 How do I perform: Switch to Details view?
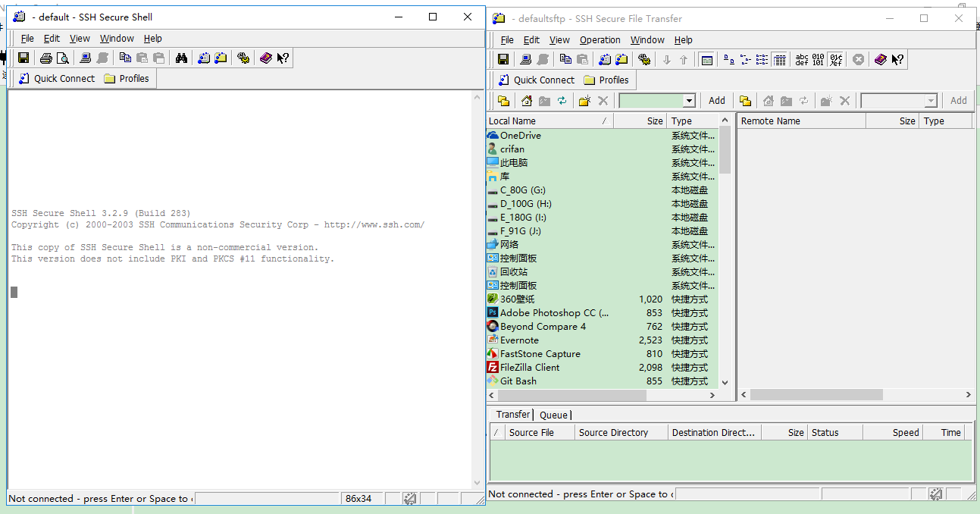click(778, 59)
